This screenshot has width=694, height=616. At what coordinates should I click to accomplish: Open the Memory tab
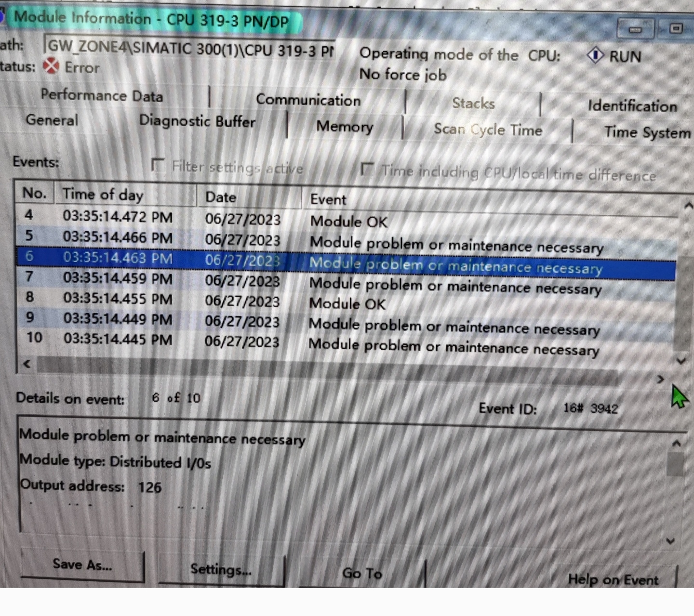pyautogui.click(x=345, y=126)
